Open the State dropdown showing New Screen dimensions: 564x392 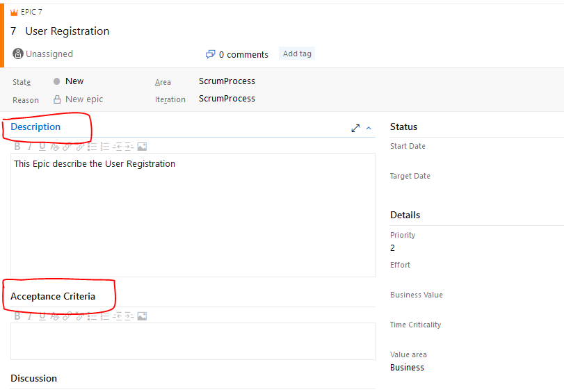[74, 81]
